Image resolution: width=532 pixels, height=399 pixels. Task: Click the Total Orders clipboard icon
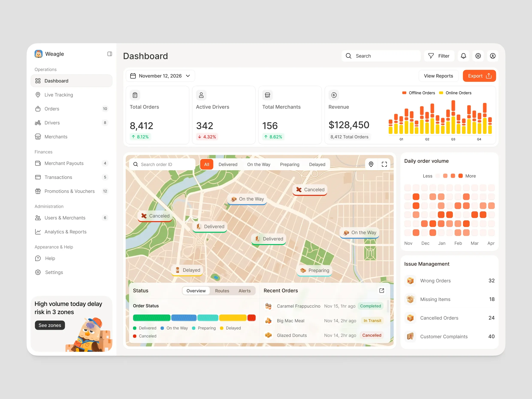tap(135, 95)
